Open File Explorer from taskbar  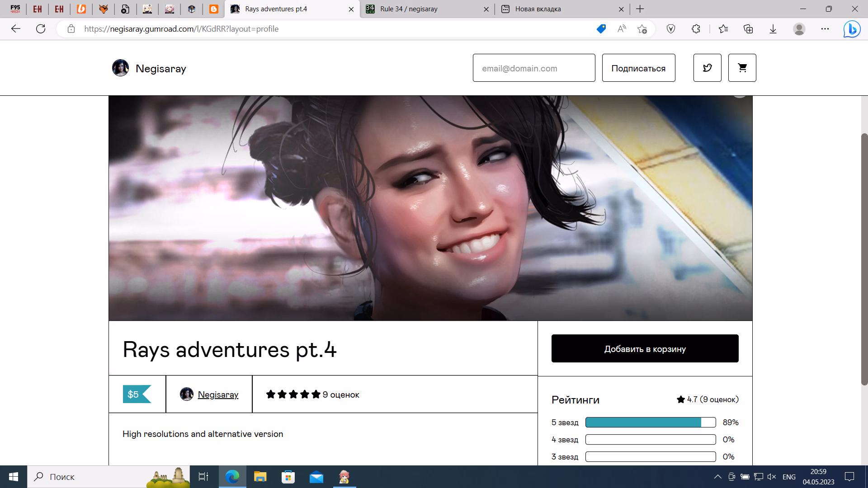click(260, 477)
